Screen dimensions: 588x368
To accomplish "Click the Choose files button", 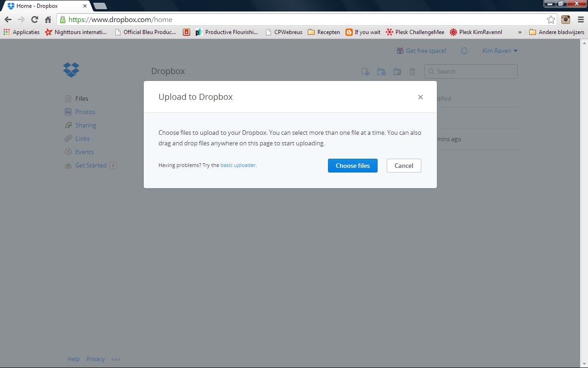I will pos(353,166).
